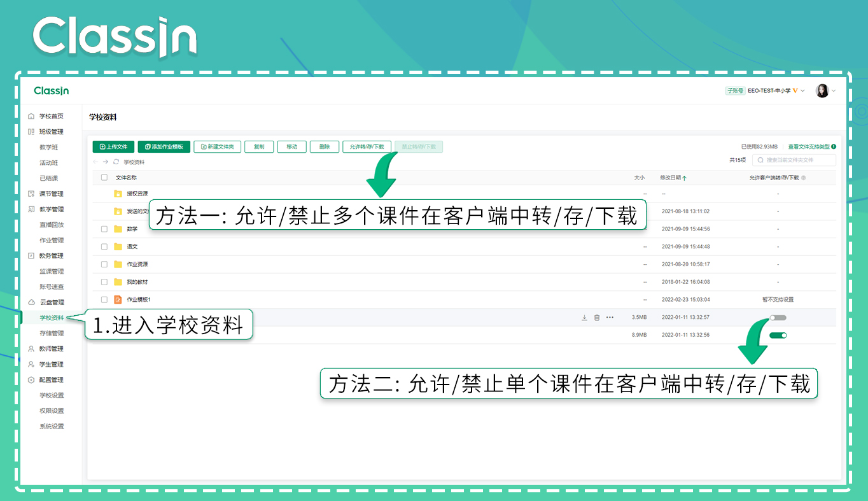Open 学校设置 in the sidebar
Screen dimensions: 868x501
pyautogui.click(x=52, y=395)
